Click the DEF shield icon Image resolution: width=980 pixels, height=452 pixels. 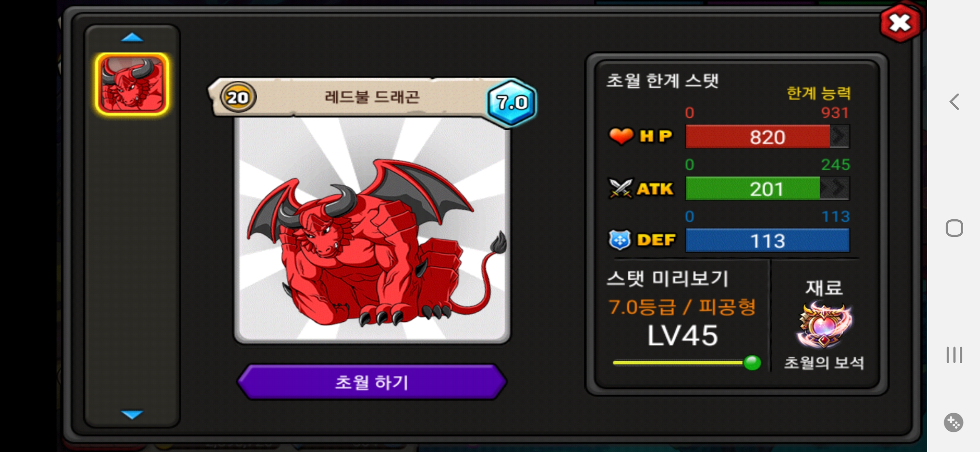coord(620,240)
